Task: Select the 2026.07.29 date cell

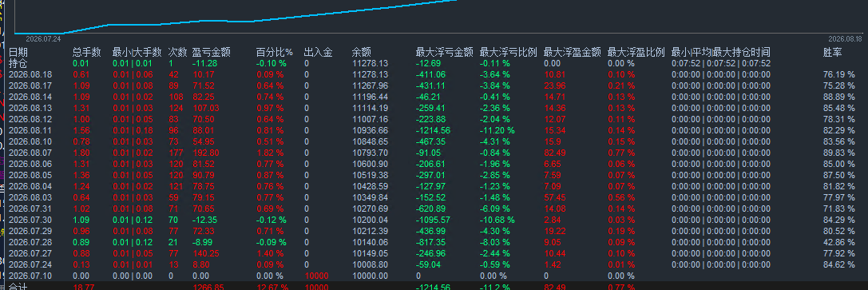Action: [31, 231]
